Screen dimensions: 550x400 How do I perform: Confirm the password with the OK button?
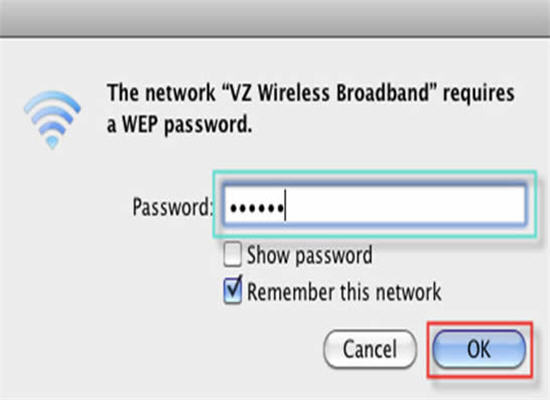coord(479,349)
